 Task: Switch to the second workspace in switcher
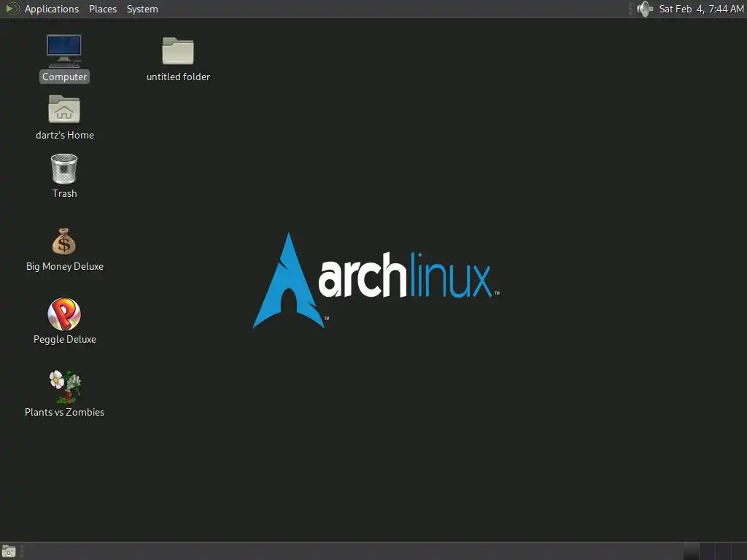point(707,551)
